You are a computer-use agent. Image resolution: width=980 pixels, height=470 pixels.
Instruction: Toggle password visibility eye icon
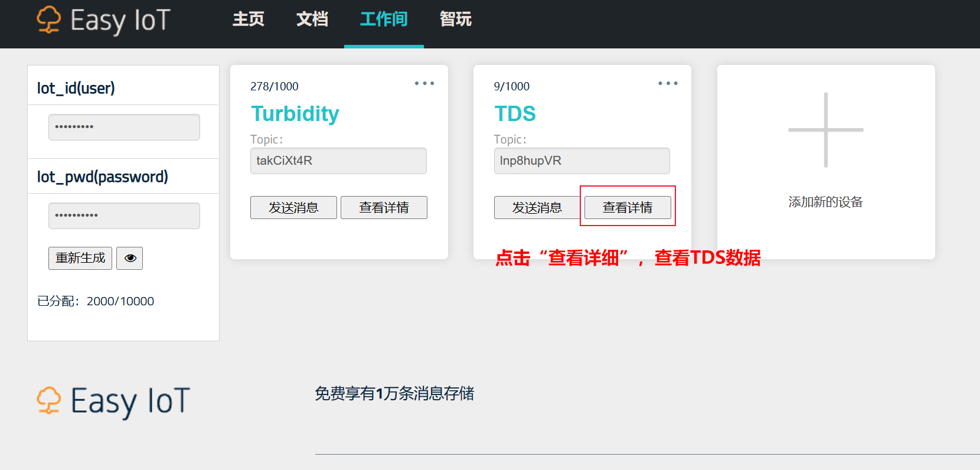coord(130,258)
